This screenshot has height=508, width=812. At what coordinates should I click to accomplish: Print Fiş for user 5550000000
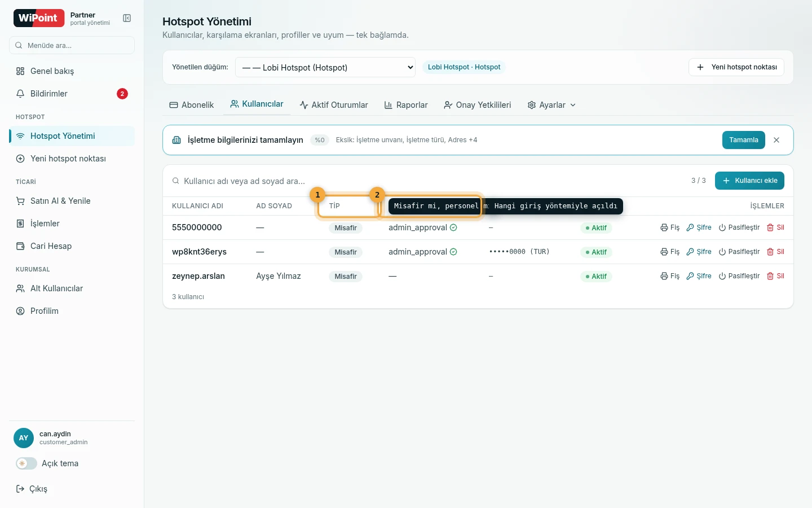(x=670, y=227)
